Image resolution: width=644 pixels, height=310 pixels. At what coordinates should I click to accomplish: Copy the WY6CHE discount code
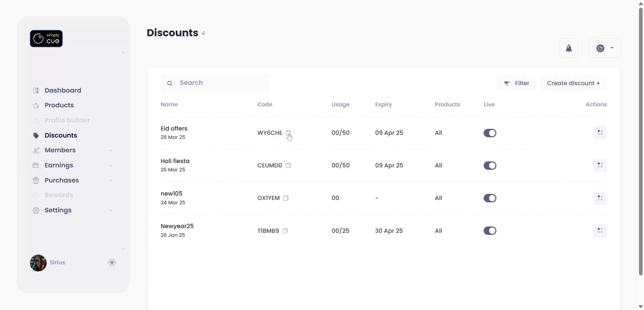coord(288,133)
